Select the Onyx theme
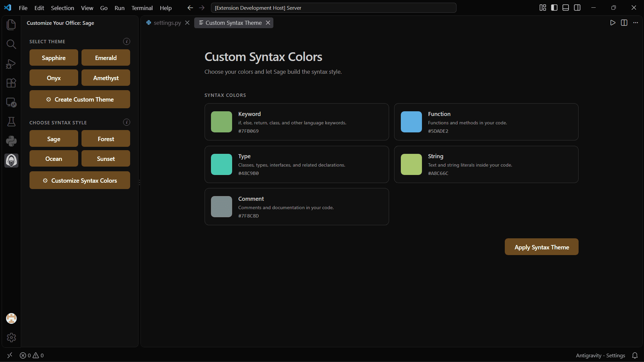Viewport: 644px width, 362px height. (54, 78)
